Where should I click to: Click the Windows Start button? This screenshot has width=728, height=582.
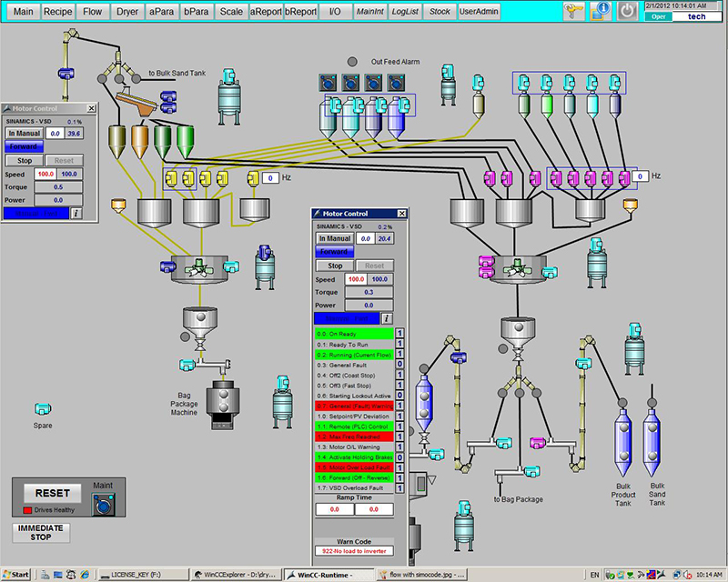click(x=15, y=575)
